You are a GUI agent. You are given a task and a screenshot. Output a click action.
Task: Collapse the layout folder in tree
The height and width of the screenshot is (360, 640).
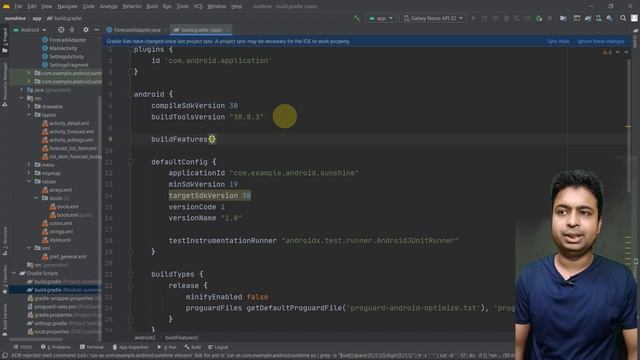click(29, 115)
